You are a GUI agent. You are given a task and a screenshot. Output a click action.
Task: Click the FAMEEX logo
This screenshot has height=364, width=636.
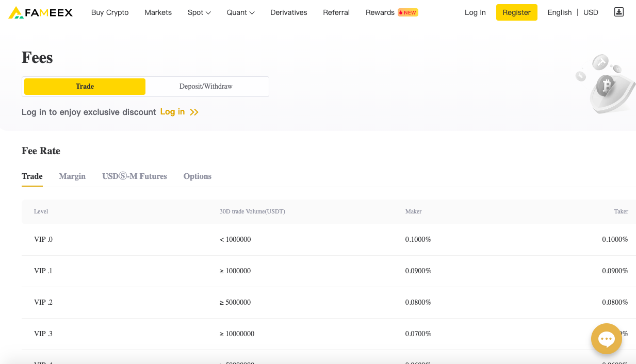coord(41,12)
